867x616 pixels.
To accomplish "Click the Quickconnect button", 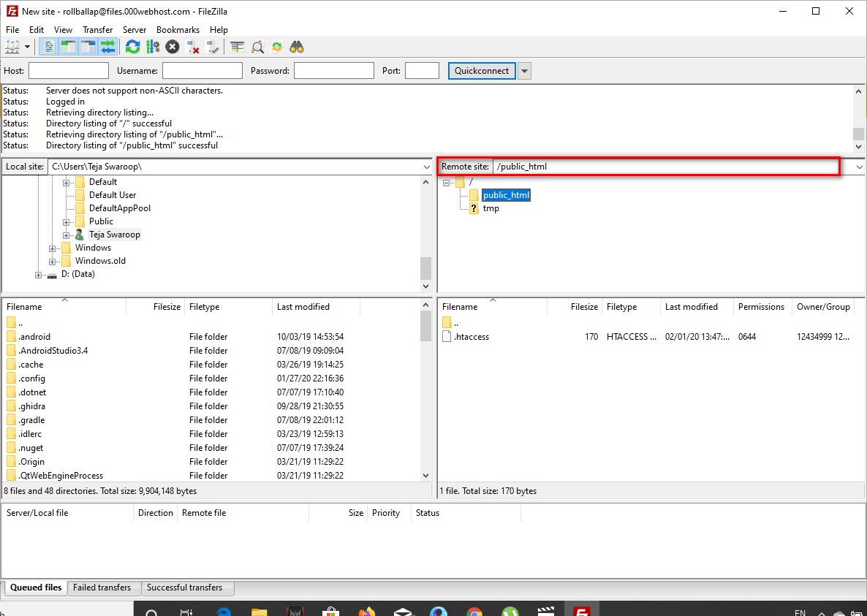I will pos(482,71).
